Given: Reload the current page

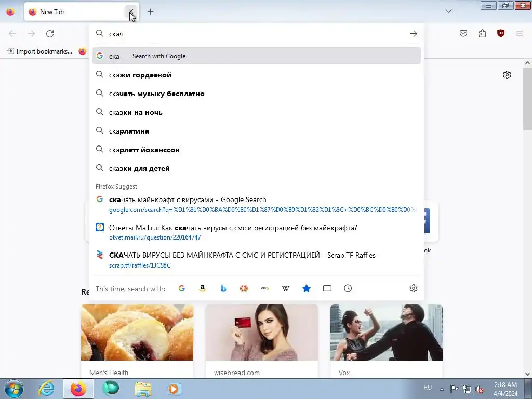Looking at the screenshot, I should point(50,33).
